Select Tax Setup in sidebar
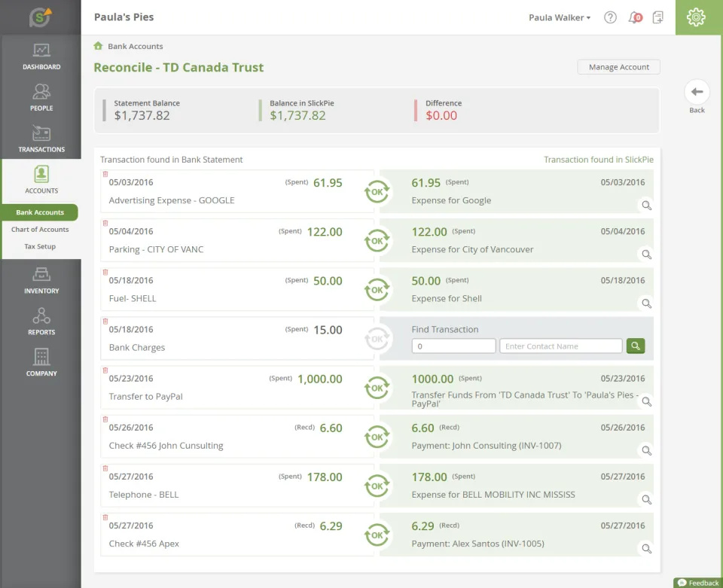The width and height of the screenshot is (723, 588). click(x=40, y=246)
